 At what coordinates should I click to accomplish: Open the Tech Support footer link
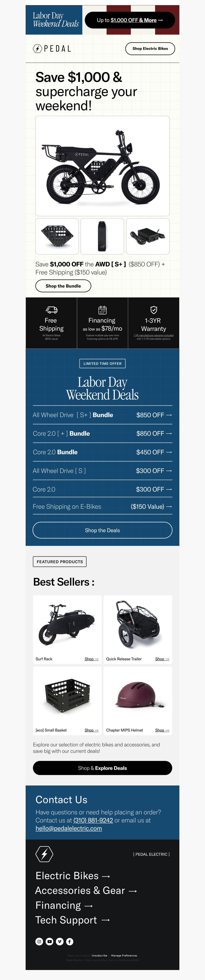[x=73, y=920]
